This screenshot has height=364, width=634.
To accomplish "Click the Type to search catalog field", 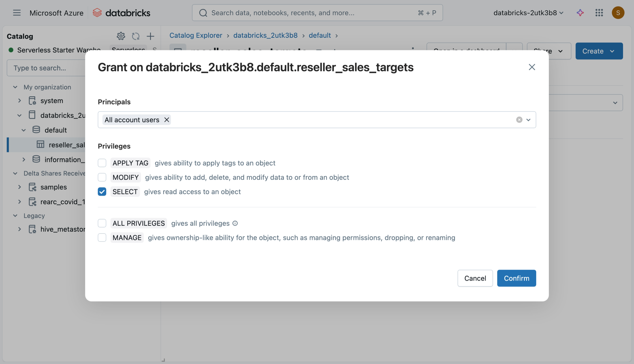I will pyautogui.click(x=46, y=68).
